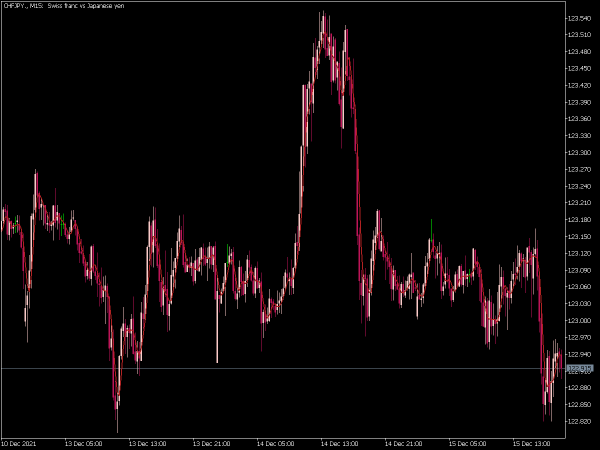The image size is (600, 450).
Task: Click the 123.270 price scale value
Action: (x=579, y=169)
